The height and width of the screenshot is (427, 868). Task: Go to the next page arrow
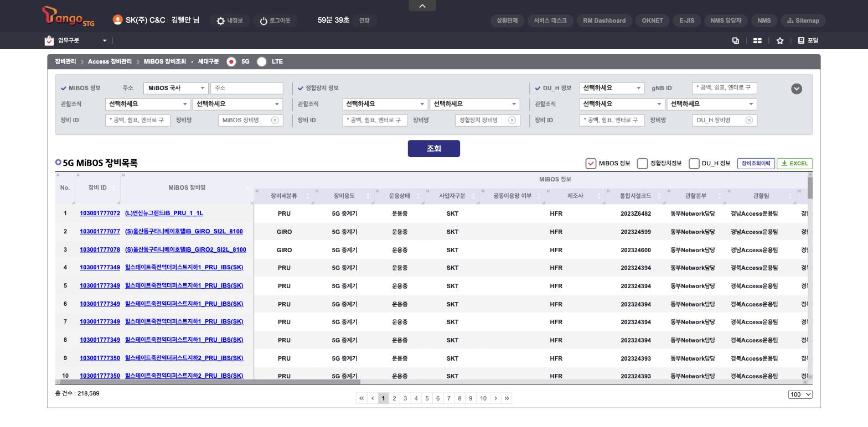(496, 398)
